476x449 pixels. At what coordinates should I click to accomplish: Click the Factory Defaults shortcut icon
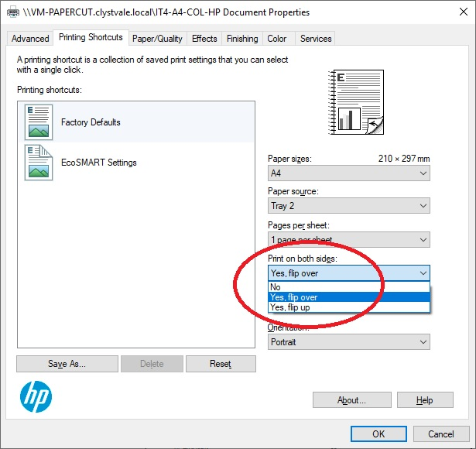click(39, 122)
